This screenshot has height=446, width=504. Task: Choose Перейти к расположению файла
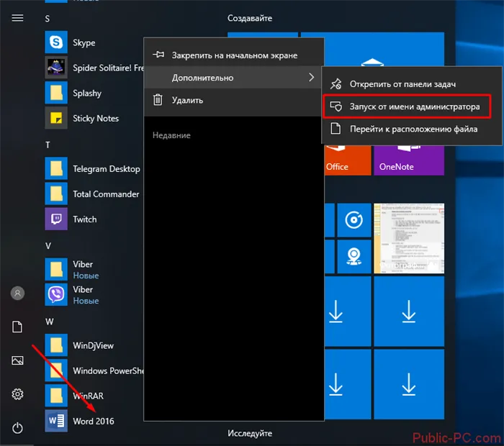click(412, 129)
